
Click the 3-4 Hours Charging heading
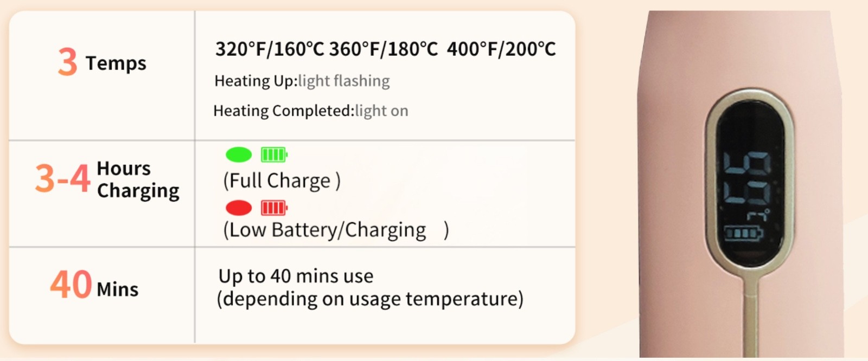107,179
